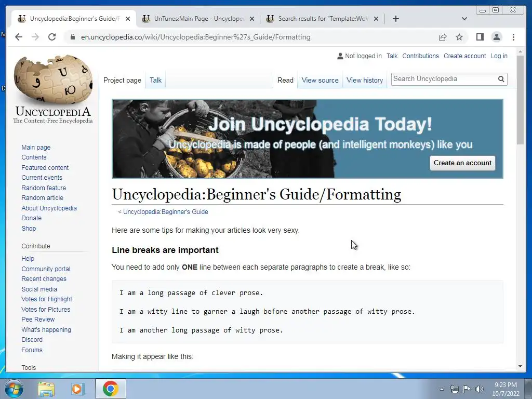Open the View history tab
This screenshot has width=532, height=399.
365,81
